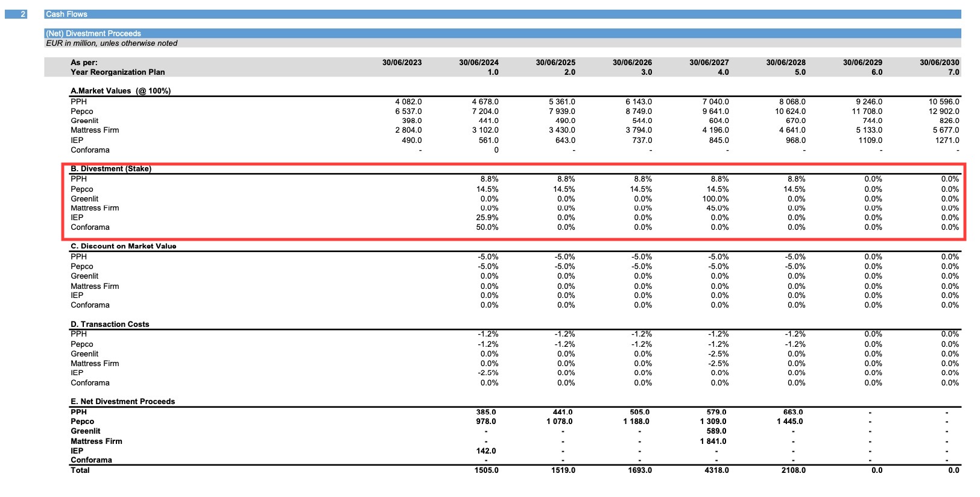This screenshot has height=497, width=980.
Task: Click the Greenlit label under Discount on Market Value
Action: (84, 276)
